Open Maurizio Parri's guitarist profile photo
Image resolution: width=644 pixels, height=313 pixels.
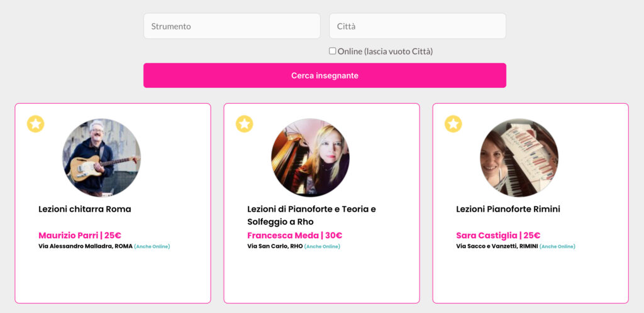coord(101,158)
